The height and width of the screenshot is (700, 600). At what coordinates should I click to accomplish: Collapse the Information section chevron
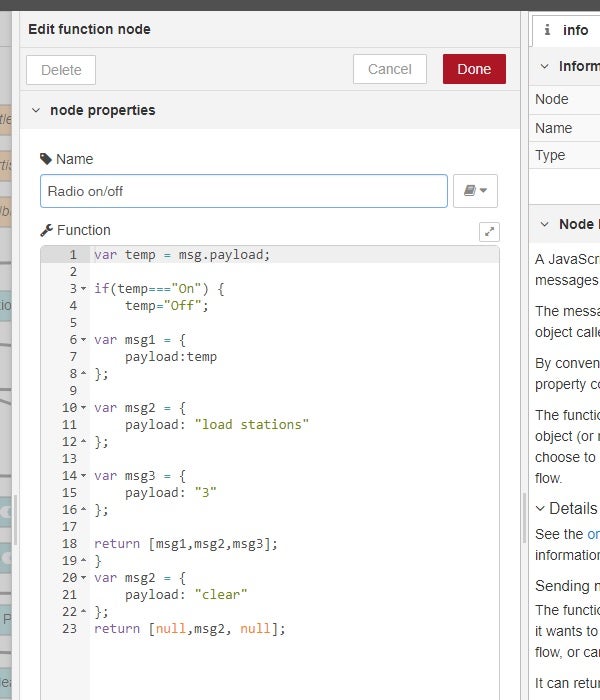pos(545,67)
